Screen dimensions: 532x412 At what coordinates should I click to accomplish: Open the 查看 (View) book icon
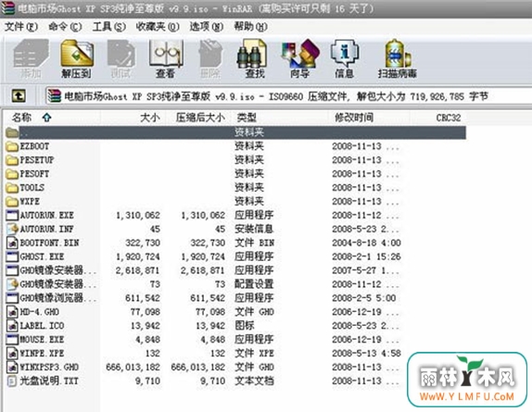(x=166, y=58)
